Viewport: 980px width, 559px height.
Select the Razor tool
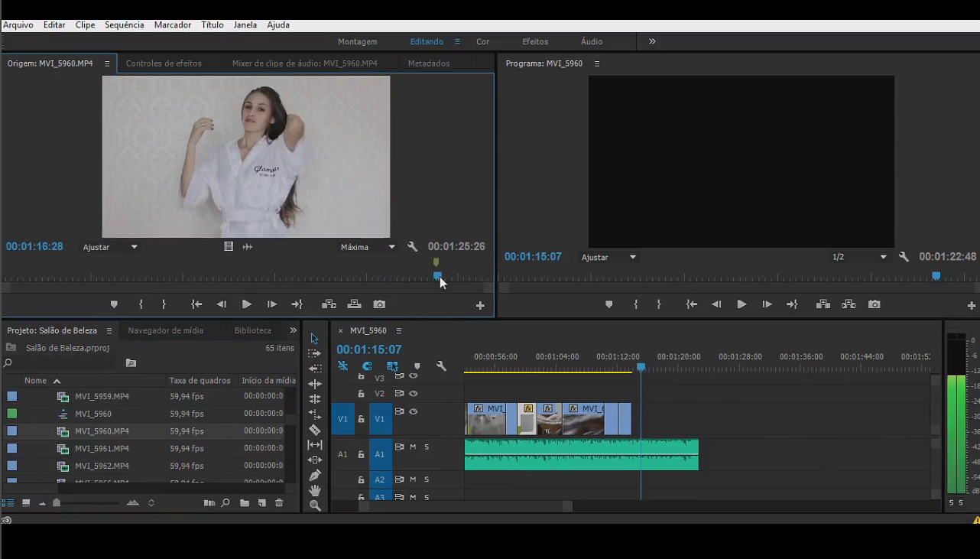314,430
